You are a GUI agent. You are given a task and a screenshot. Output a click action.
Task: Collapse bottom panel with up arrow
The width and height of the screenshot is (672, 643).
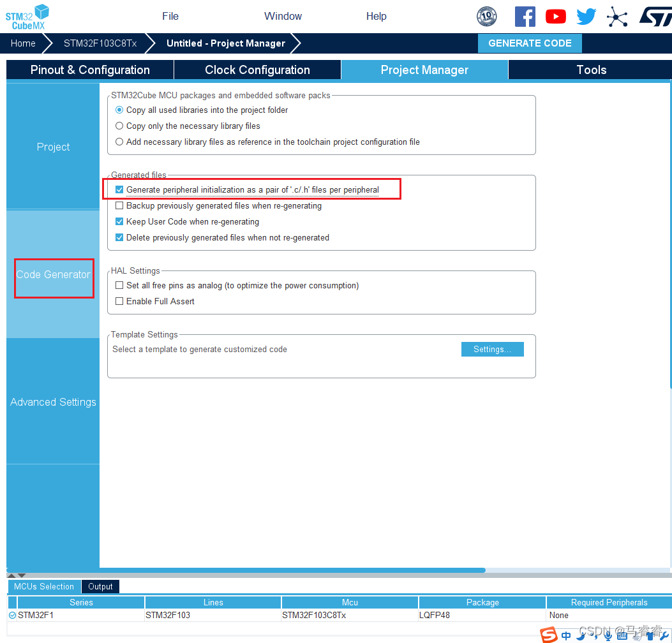click(x=11, y=575)
